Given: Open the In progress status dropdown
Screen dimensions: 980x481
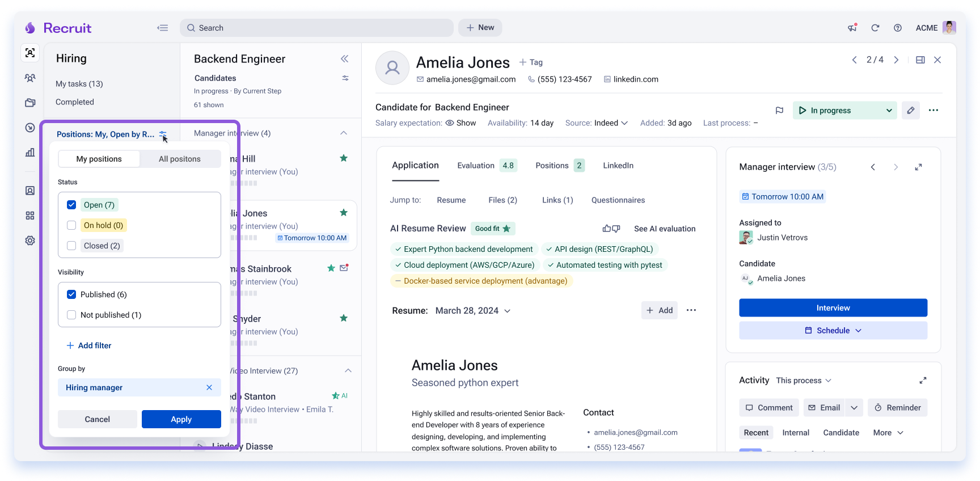Looking at the screenshot, I should point(844,110).
